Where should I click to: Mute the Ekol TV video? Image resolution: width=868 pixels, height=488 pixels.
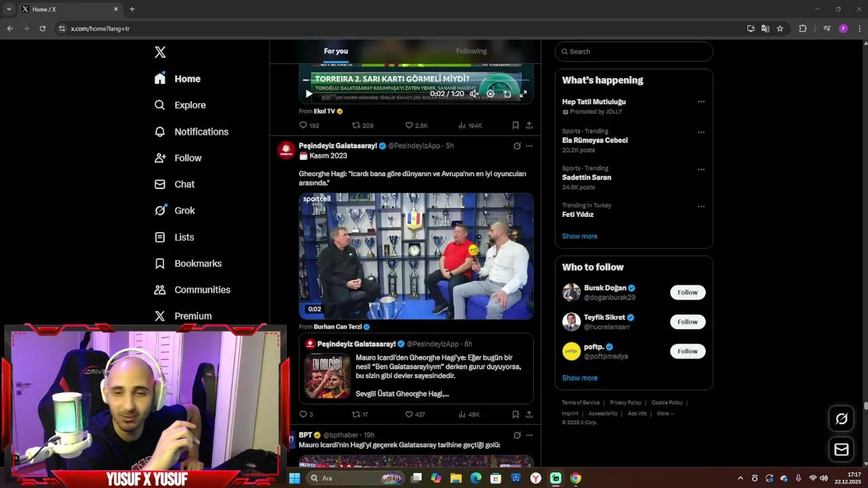click(474, 94)
